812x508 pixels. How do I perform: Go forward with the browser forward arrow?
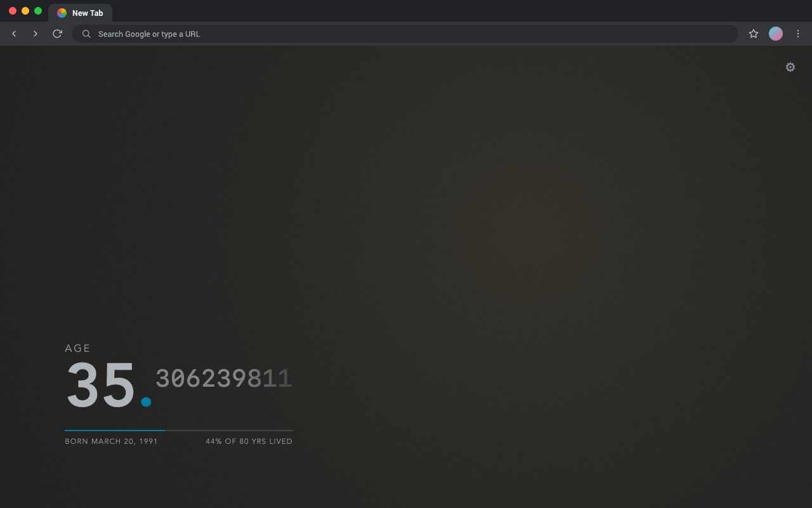point(36,34)
